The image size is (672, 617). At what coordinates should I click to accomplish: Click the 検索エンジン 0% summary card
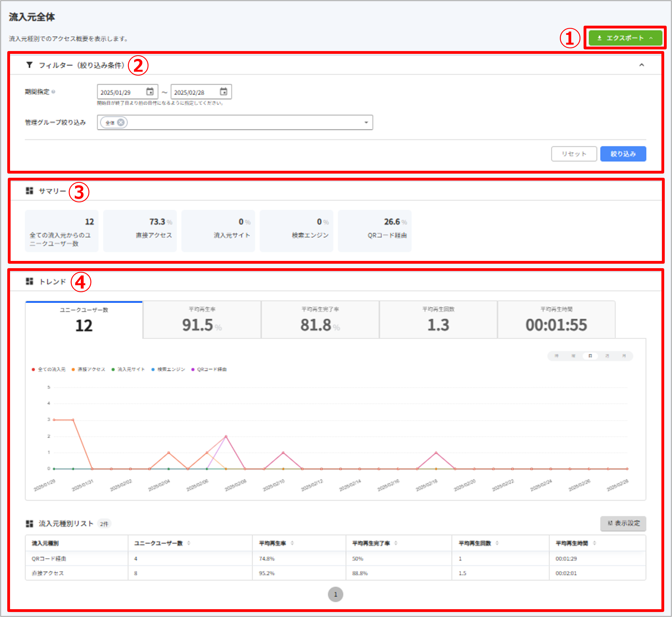coord(296,231)
